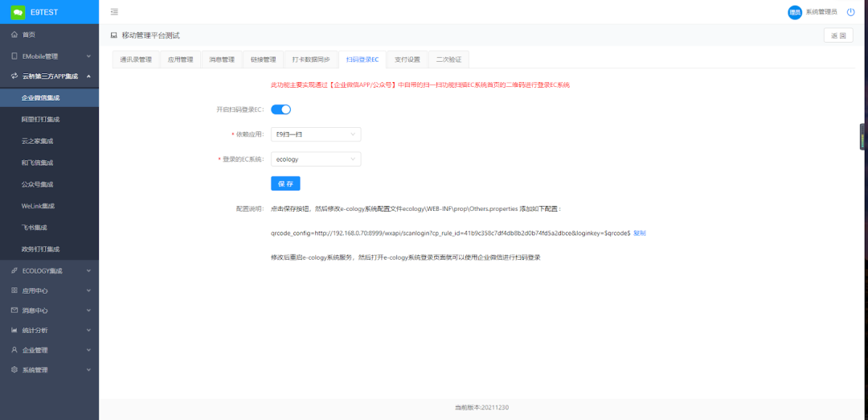This screenshot has width=868, height=420.
Task: Click the floating widget on right edge
Action: pyautogui.click(x=863, y=136)
